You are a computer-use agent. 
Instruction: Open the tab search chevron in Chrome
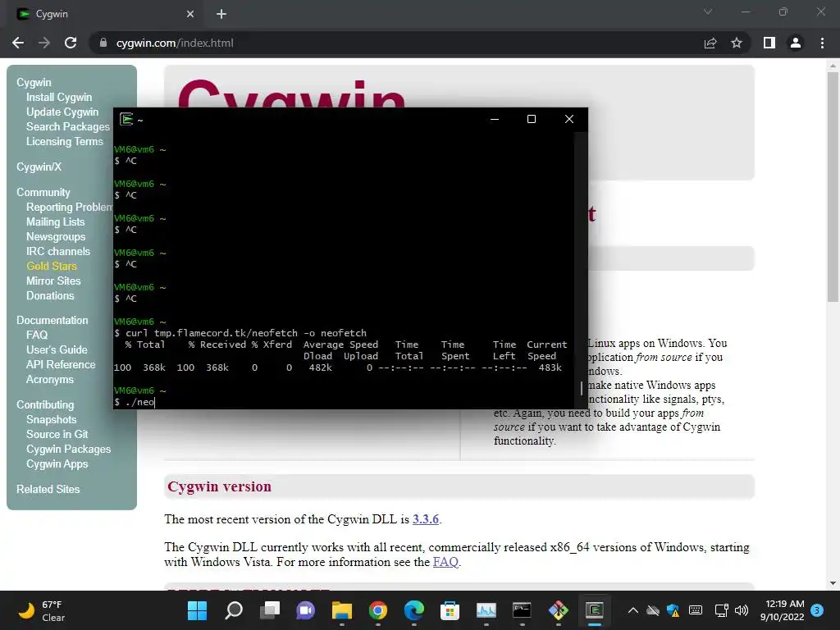pyautogui.click(x=708, y=11)
